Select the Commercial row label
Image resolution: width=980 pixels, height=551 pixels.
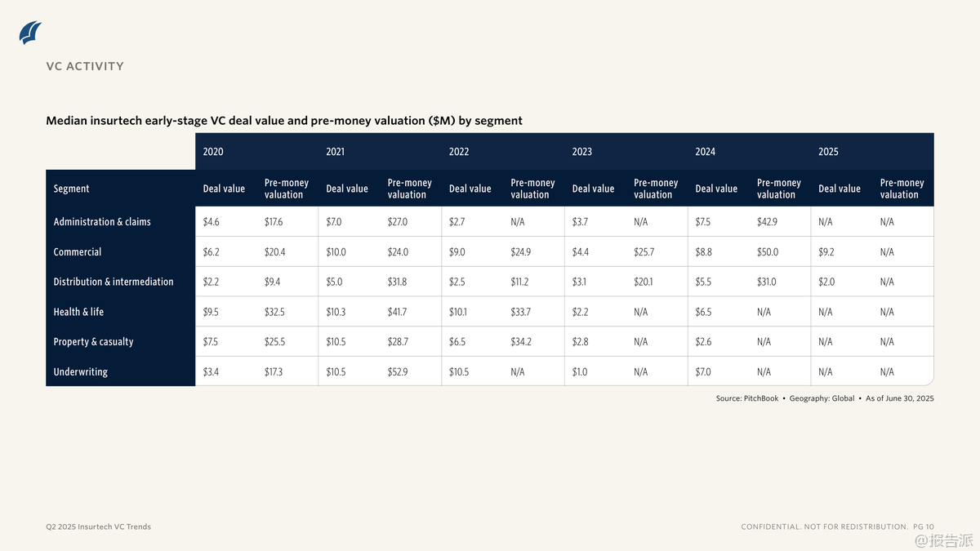pos(78,252)
